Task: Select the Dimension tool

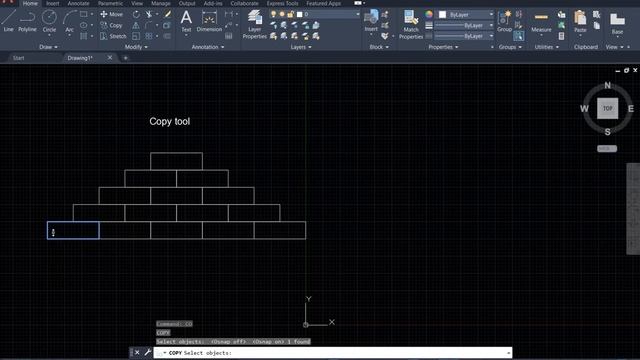Action: [209, 21]
